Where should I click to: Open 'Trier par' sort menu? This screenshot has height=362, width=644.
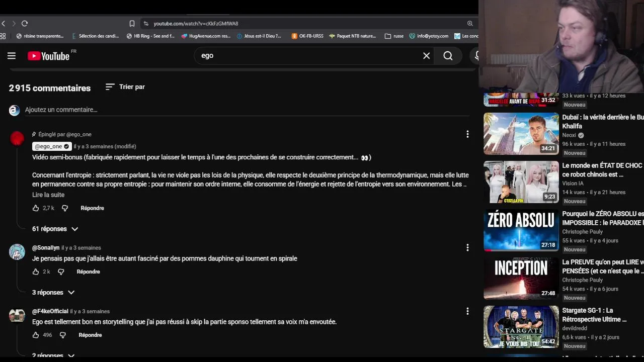(125, 87)
